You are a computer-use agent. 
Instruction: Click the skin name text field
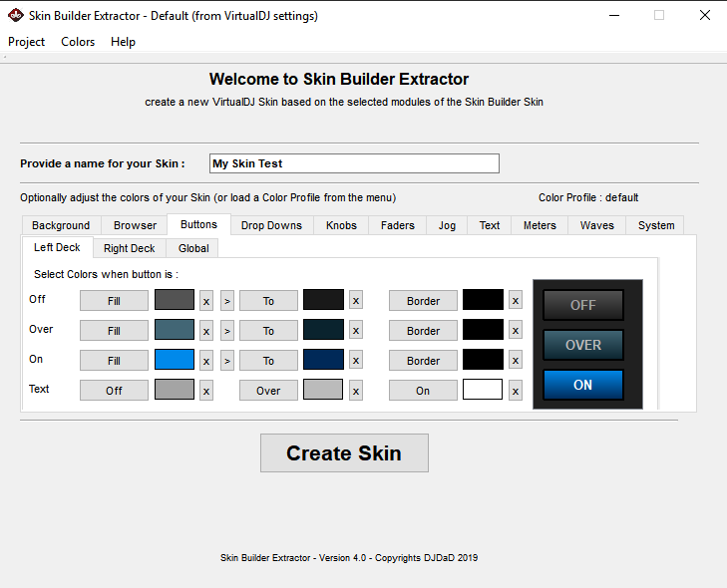click(x=354, y=163)
